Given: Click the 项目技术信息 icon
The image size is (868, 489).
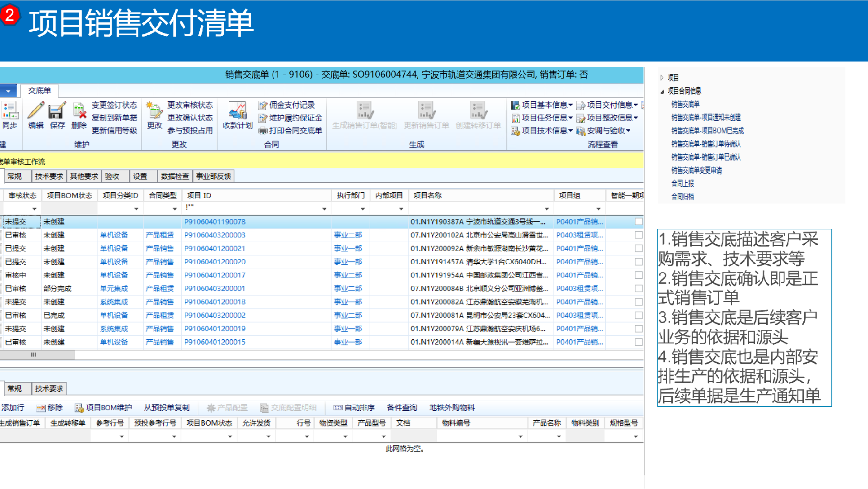Looking at the screenshot, I should 515,131.
